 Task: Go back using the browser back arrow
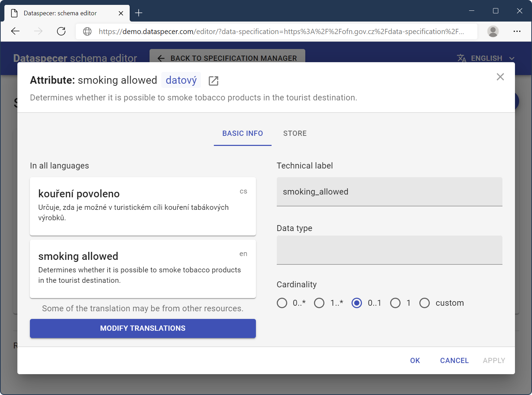tap(15, 31)
